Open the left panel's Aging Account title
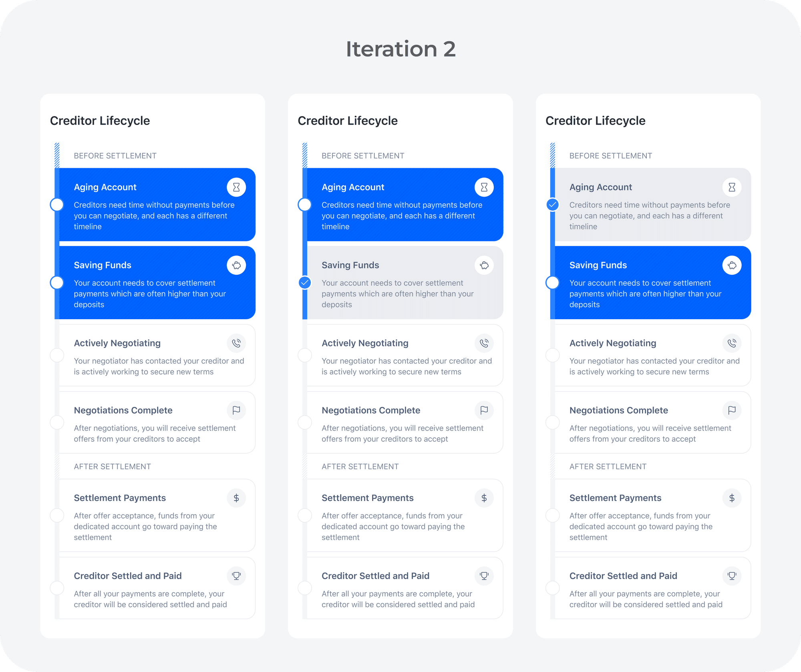The image size is (801, 672). click(105, 187)
